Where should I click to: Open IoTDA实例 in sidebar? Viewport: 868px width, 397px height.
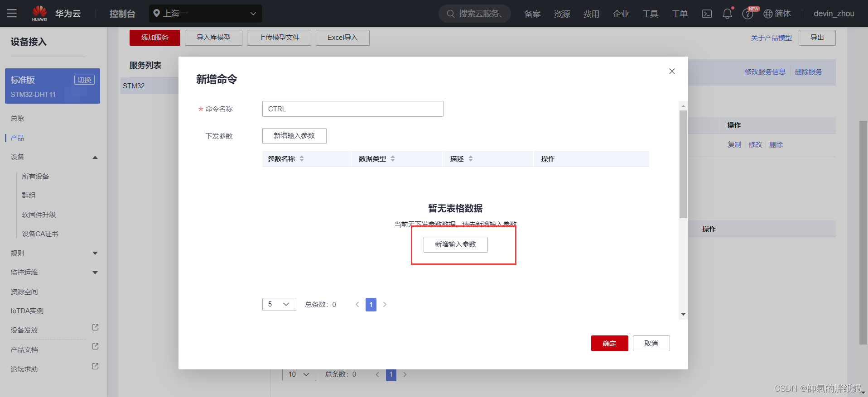point(27,311)
